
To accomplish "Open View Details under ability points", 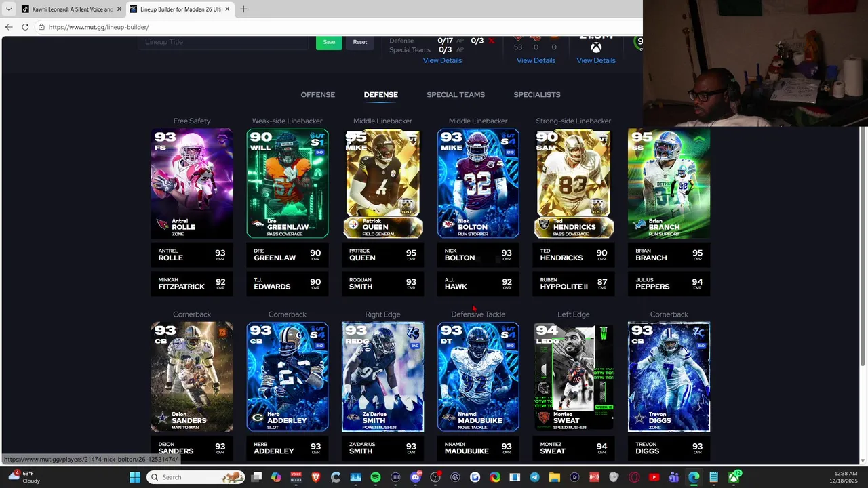I will (442, 60).
